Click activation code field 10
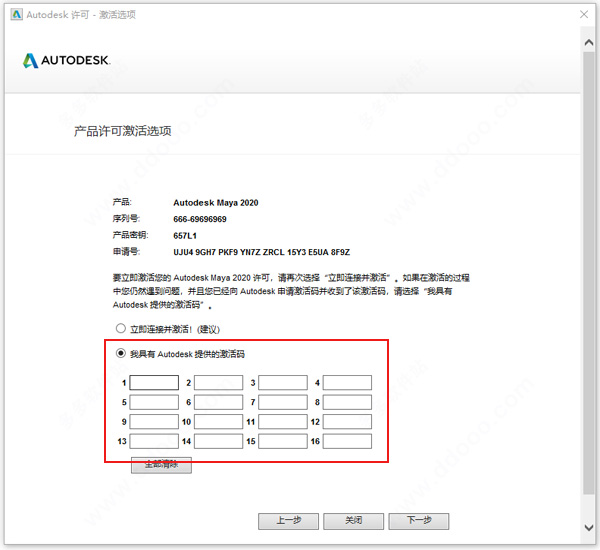 pyautogui.click(x=218, y=421)
